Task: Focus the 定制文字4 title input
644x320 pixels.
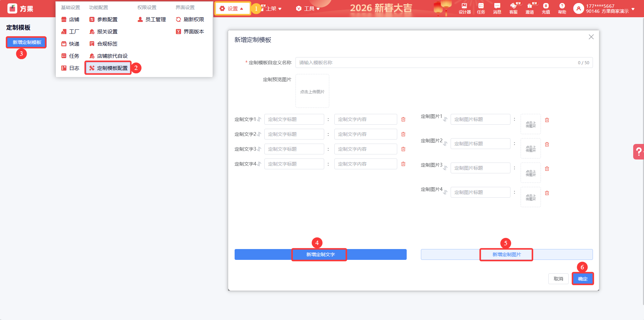Action: pyautogui.click(x=294, y=164)
